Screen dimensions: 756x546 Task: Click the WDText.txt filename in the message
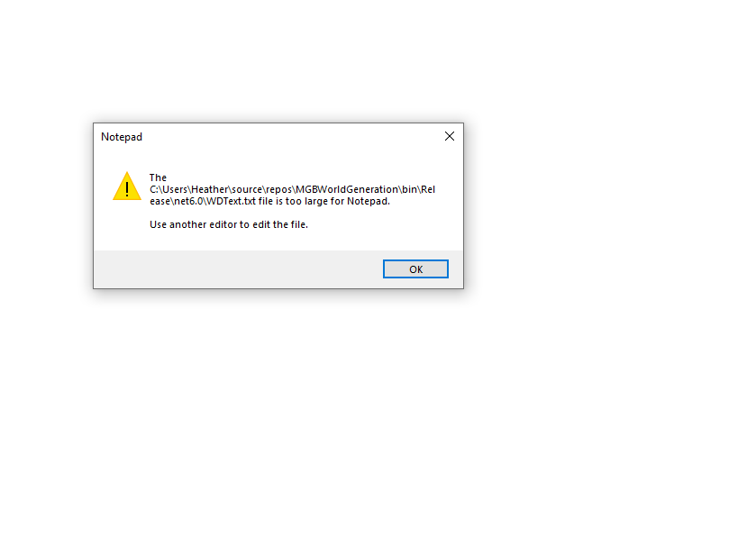(232, 201)
